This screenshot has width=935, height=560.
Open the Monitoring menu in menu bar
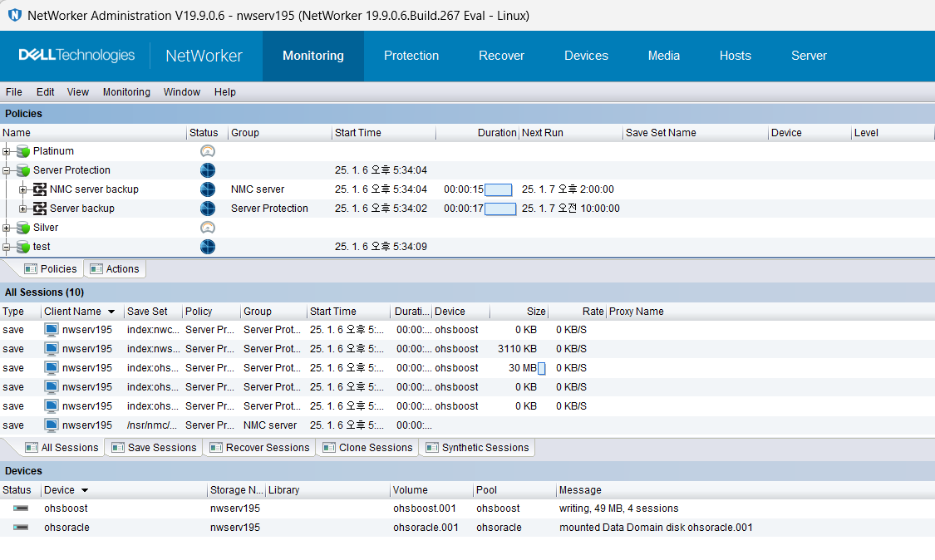point(126,92)
